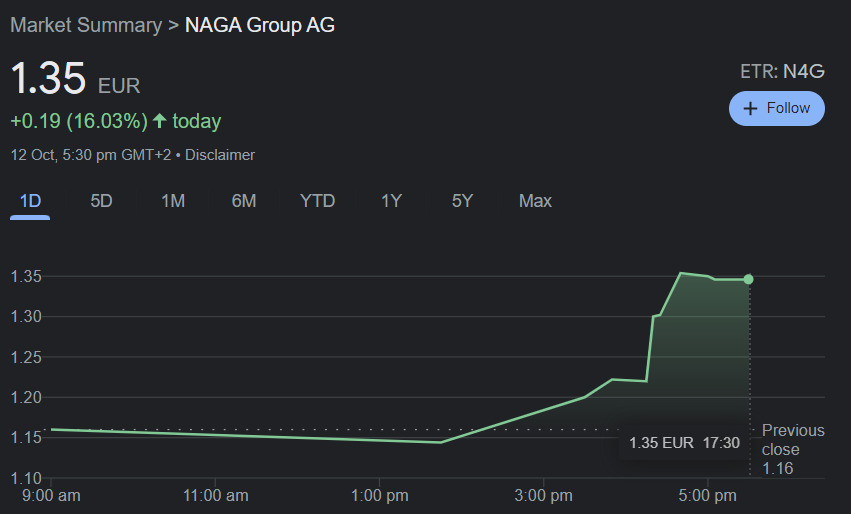This screenshot has height=514, width=851.
Task: Click the 3:00 pm axis label
Action: pos(543,496)
